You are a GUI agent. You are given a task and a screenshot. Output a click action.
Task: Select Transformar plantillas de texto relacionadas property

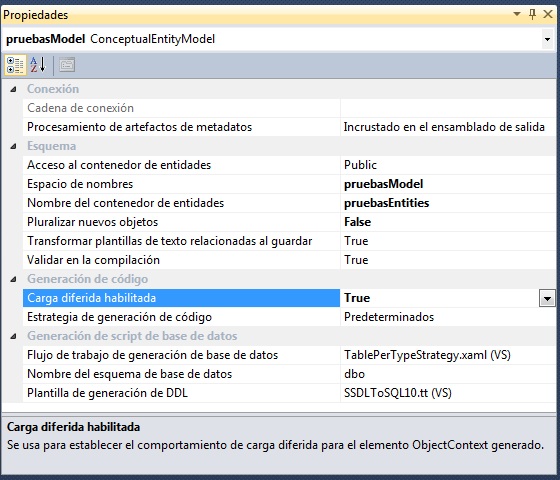click(181, 241)
